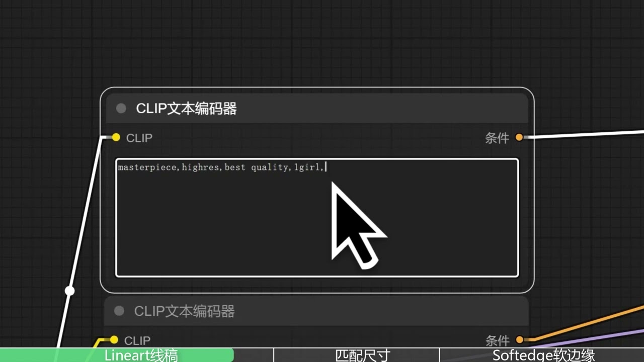Click the CLIP label on the top node
Screen dimensions: 644x362
click(x=139, y=138)
